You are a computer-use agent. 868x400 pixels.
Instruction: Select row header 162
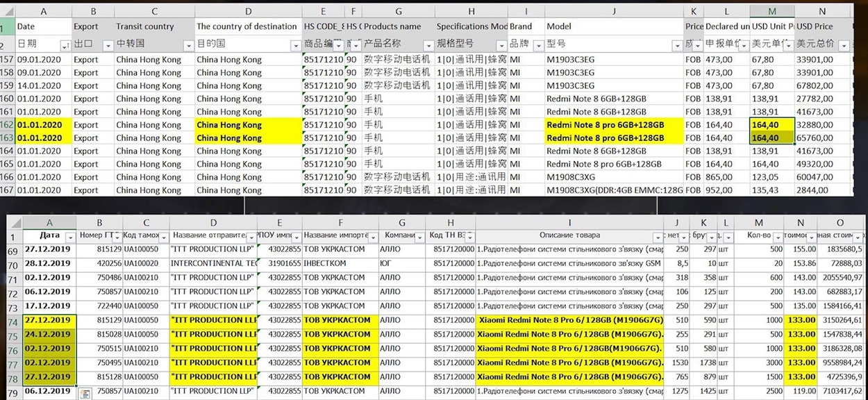coord(7,125)
